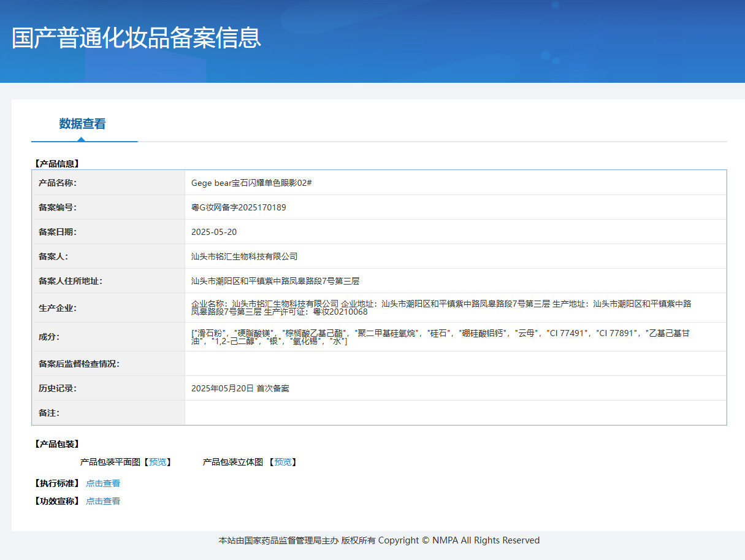Click the 备案人住所地址 label cell
The height and width of the screenshot is (560, 745).
click(x=109, y=281)
